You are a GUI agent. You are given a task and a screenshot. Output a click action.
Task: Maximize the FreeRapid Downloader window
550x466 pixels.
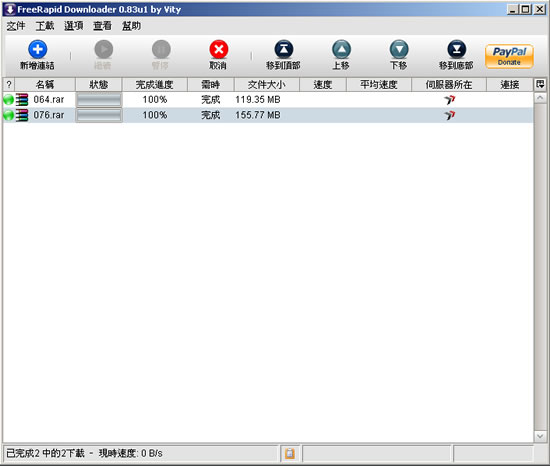tap(526, 9)
